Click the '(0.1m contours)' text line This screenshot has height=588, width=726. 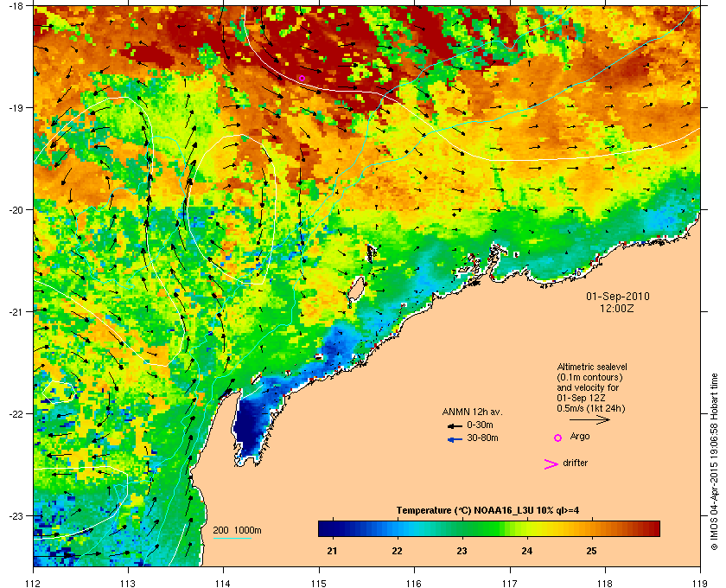click(589, 377)
